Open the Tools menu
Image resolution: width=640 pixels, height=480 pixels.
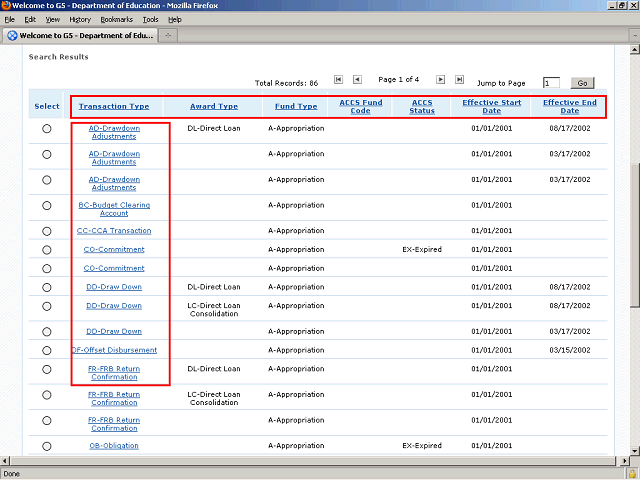[x=150, y=19]
